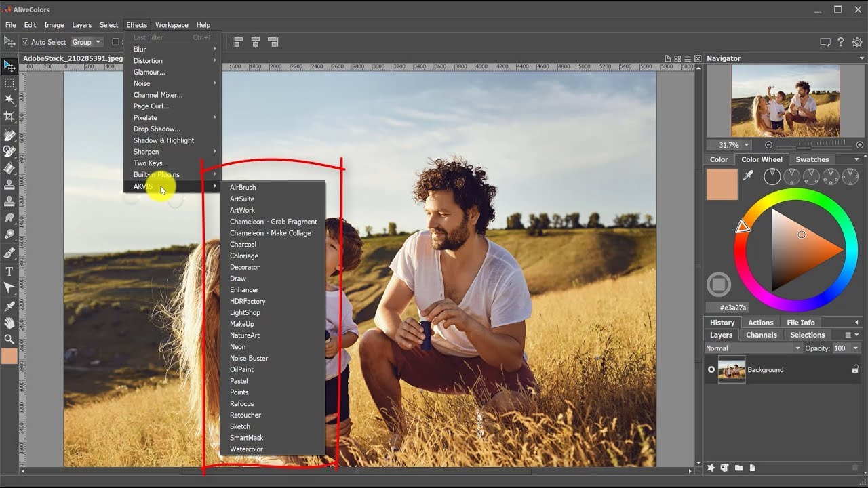This screenshot has width=868, height=488.
Task: Open the settings gear icon
Action: [x=857, y=42]
